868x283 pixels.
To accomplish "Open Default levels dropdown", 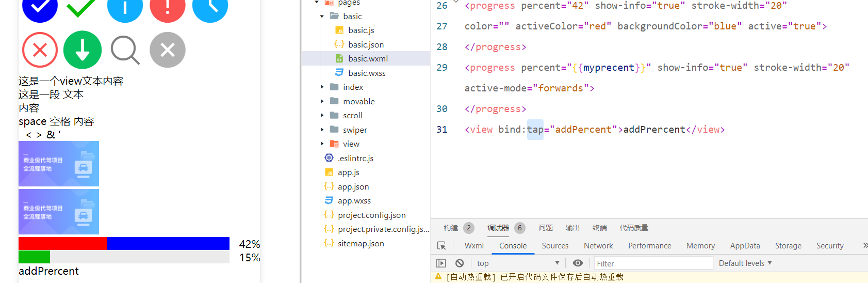I will click(x=745, y=263).
